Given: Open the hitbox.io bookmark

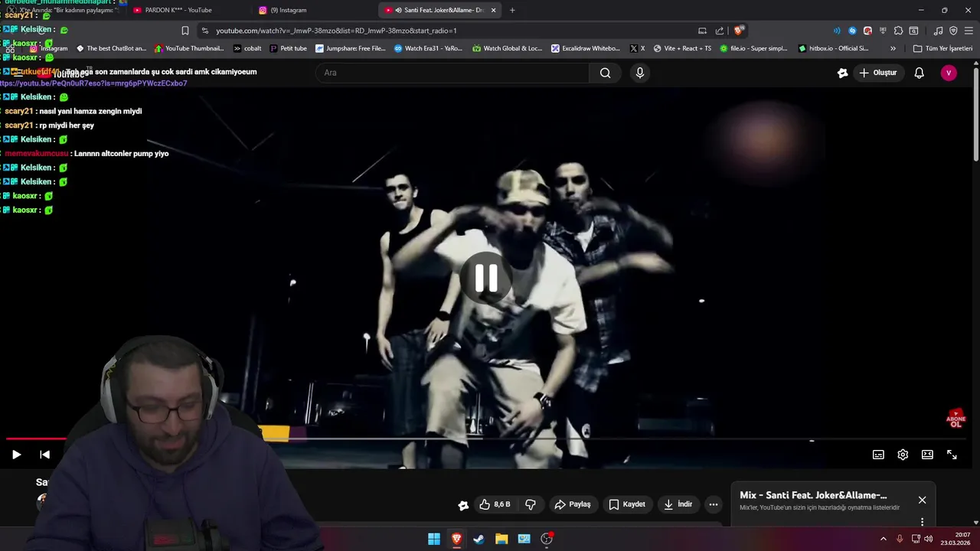Looking at the screenshot, I should (x=833, y=48).
